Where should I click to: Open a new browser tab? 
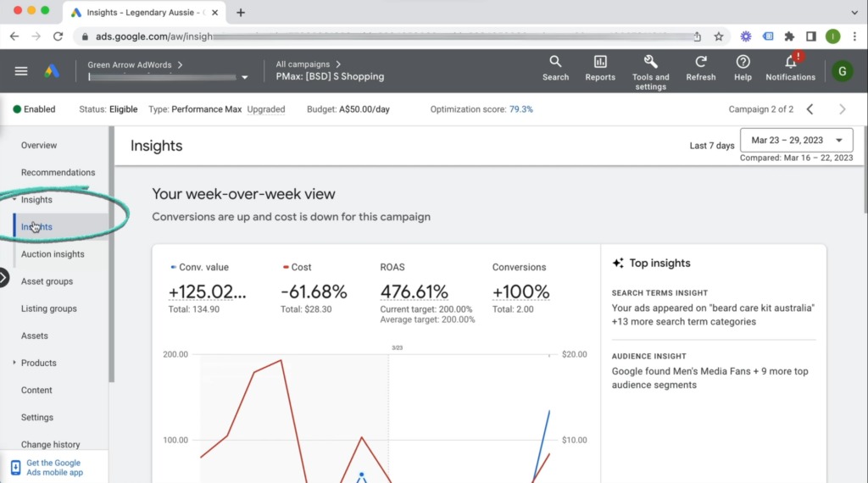click(240, 12)
